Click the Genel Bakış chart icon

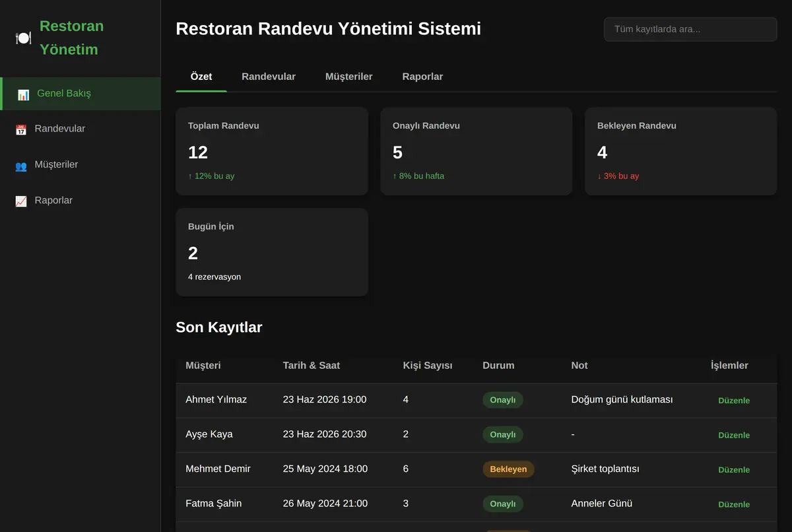(x=23, y=94)
